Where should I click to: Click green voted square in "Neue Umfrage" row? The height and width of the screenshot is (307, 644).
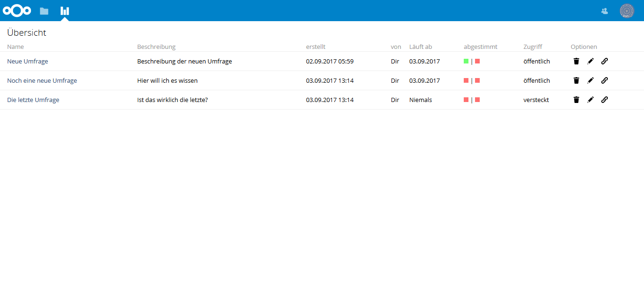466,61
